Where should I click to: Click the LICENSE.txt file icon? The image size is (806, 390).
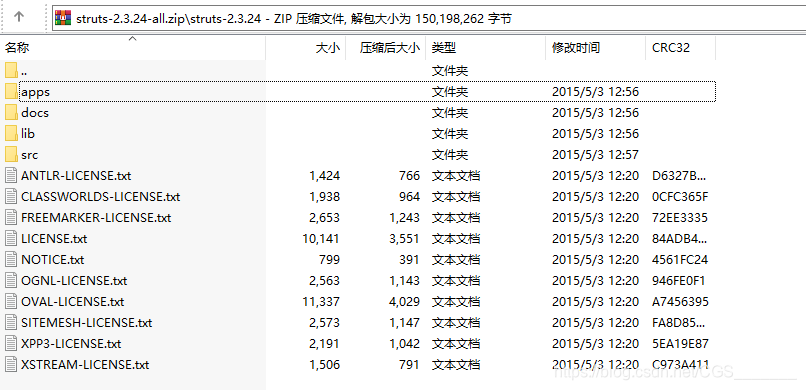(x=11, y=239)
